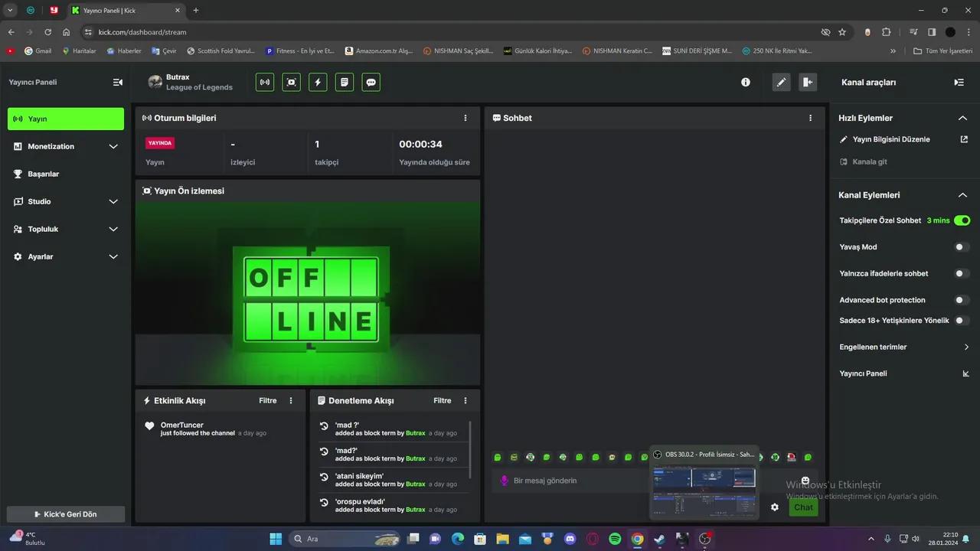Image resolution: width=980 pixels, height=551 pixels.
Task: Click the purple microphone icon in chat box
Action: click(504, 481)
